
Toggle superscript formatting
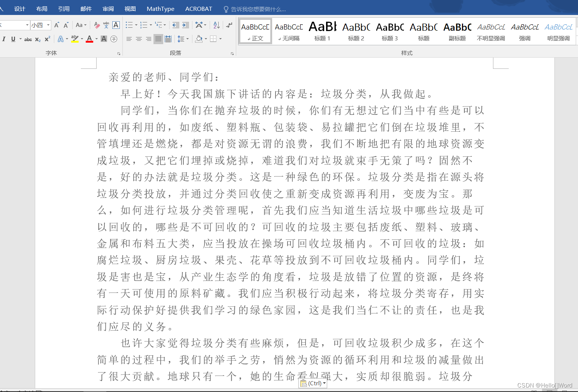pos(47,39)
